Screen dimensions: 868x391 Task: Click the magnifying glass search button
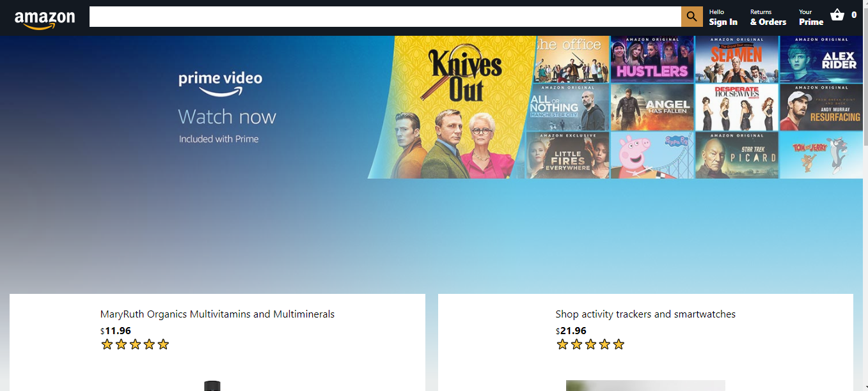click(x=692, y=17)
